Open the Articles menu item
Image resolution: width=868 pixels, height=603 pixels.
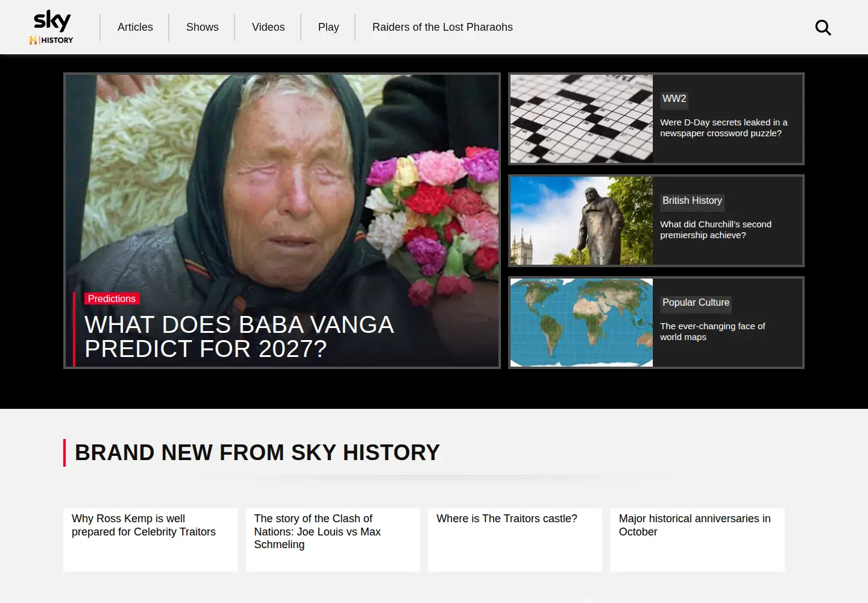pyautogui.click(x=135, y=27)
